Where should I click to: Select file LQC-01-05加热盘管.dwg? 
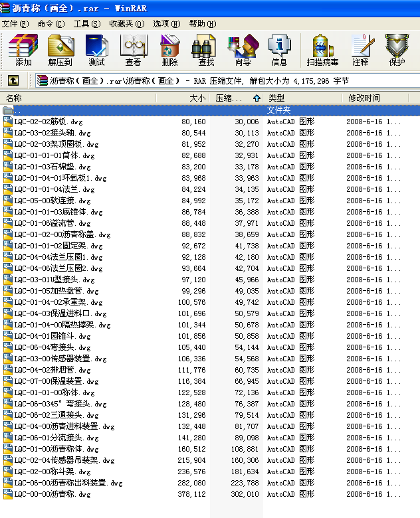tap(56, 291)
